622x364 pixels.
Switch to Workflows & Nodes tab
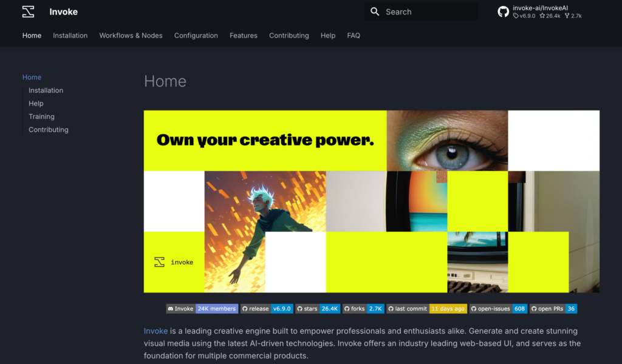pos(131,35)
